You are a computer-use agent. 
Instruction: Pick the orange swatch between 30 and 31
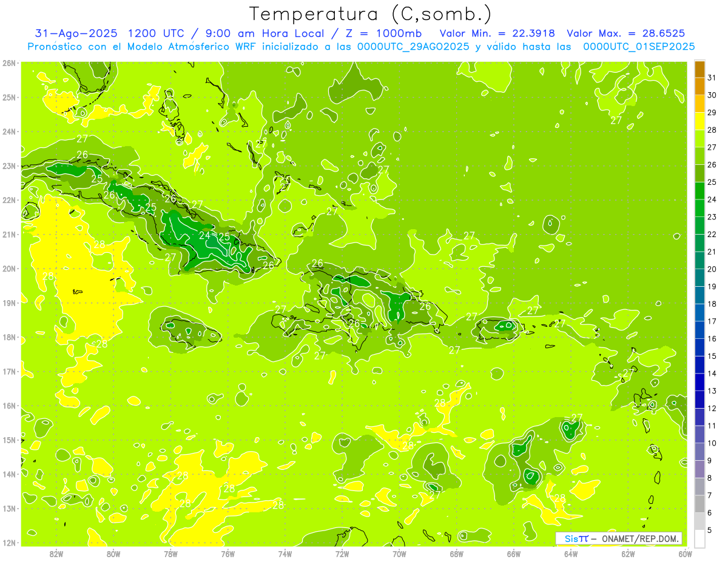pos(699,86)
